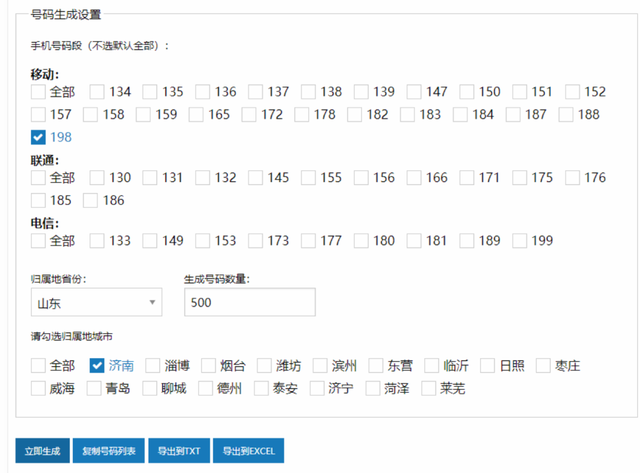The width and height of the screenshot is (640, 473).
Task: Enable the 145 segment checkbox
Action: click(x=255, y=178)
